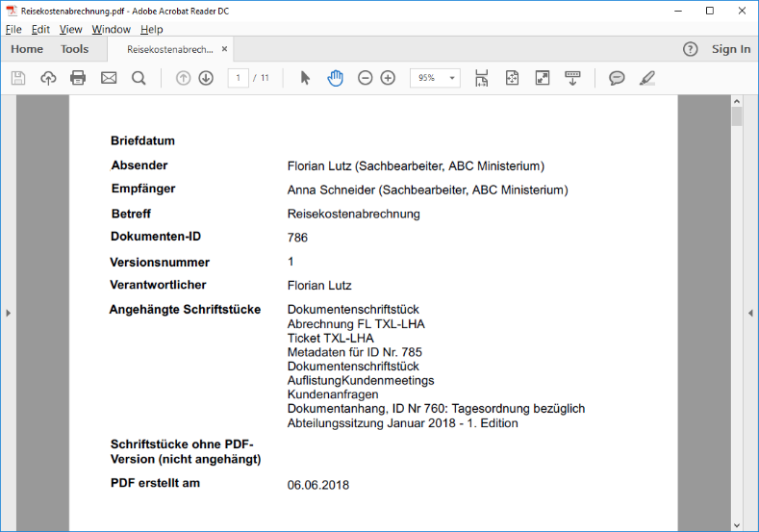Send file by email envelope icon
This screenshot has width=759, height=532.
click(x=109, y=78)
